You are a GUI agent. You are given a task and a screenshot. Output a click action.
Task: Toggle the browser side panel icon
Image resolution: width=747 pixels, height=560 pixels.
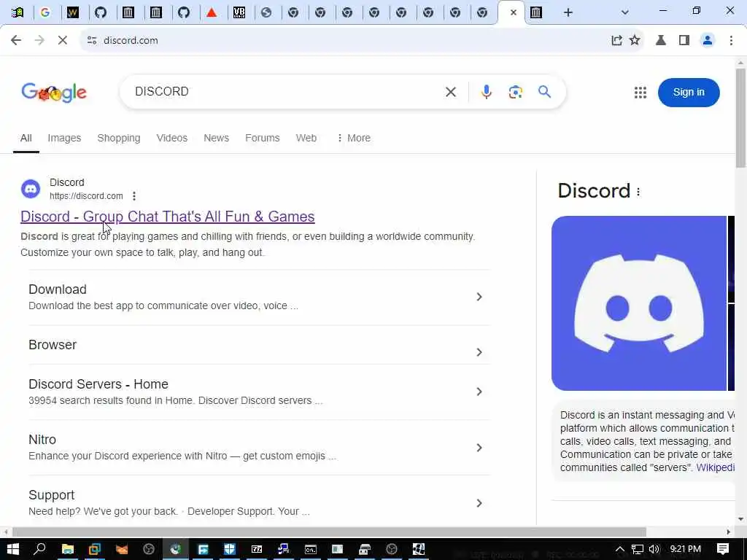[x=684, y=41]
